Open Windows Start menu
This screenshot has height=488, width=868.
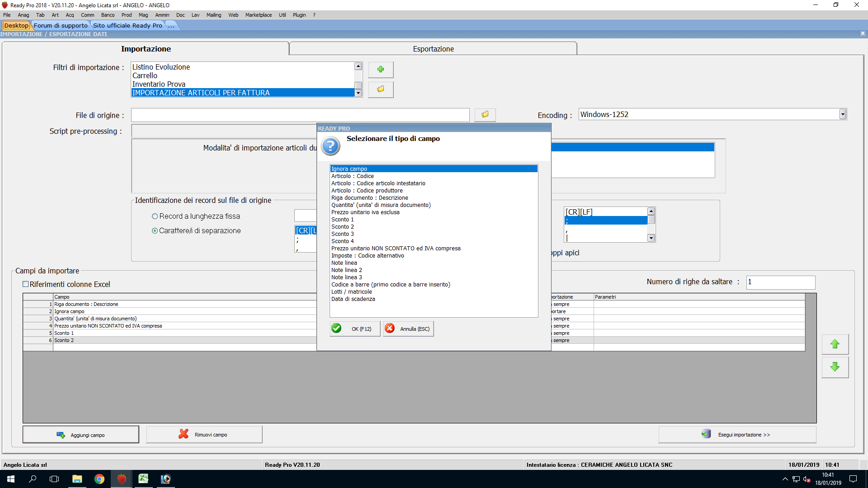[11, 479]
